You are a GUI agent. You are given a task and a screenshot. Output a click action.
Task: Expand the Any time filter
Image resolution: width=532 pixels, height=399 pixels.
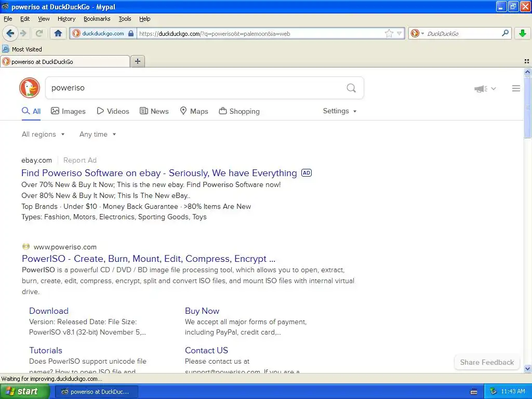[x=98, y=135]
